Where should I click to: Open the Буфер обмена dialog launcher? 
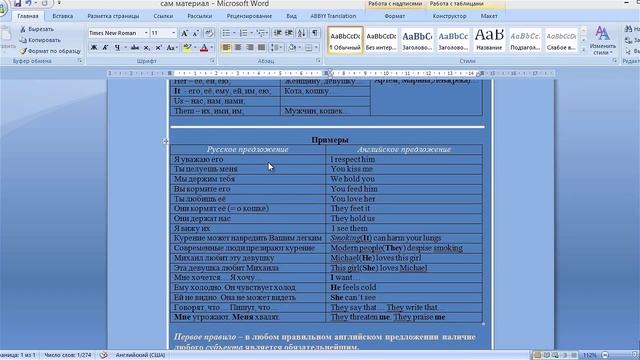point(80,61)
